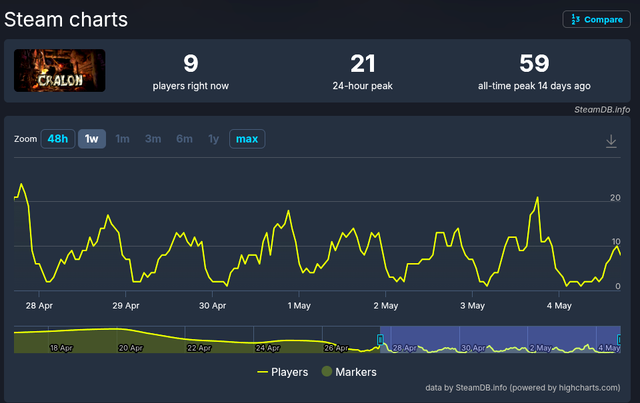640x403 pixels.
Task: Click the 28 Apr axis label
Action: pos(39,305)
